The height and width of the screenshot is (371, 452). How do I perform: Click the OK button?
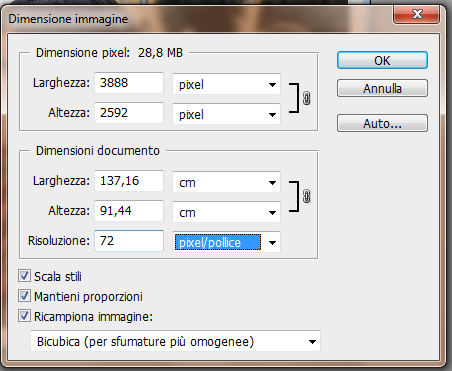[x=382, y=60]
